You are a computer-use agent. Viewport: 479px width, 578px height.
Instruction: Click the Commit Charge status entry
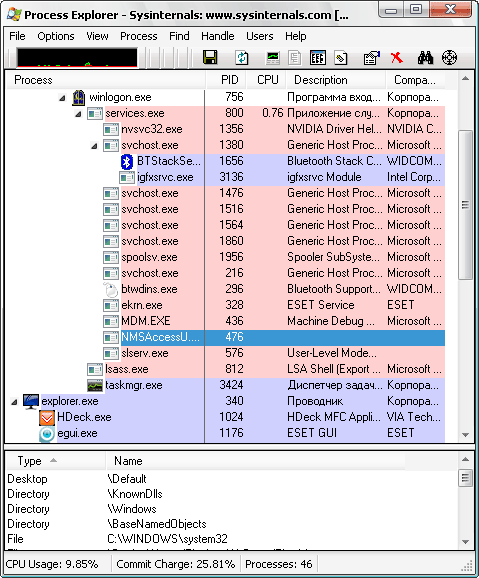pos(176,564)
